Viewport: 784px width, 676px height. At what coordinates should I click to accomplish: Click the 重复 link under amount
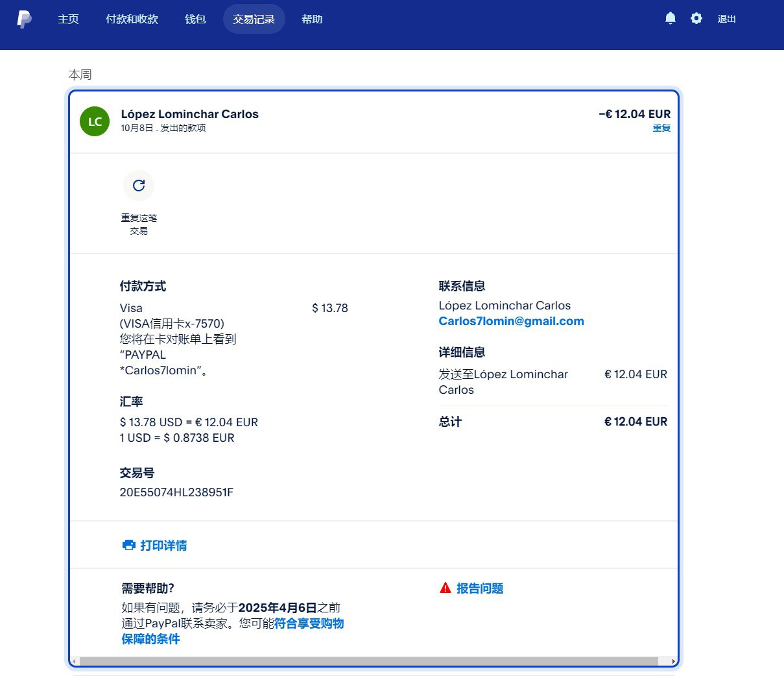pyautogui.click(x=661, y=128)
